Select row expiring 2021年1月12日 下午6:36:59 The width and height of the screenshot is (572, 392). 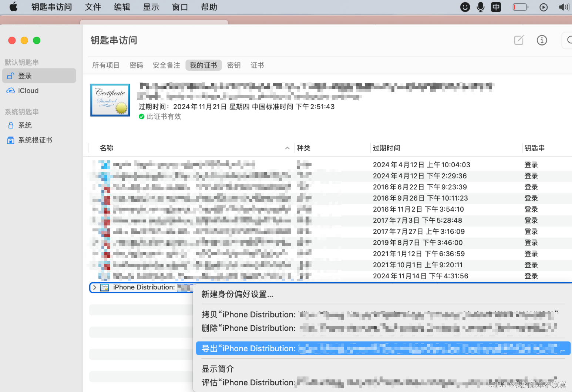330,254
